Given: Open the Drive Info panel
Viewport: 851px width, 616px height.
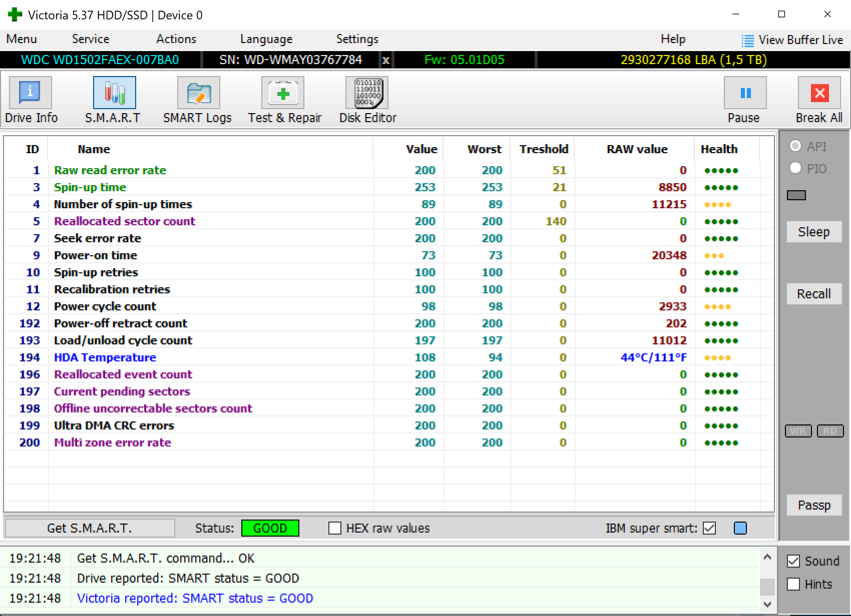Looking at the screenshot, I should pyautogui.click(x=31, y=100).
